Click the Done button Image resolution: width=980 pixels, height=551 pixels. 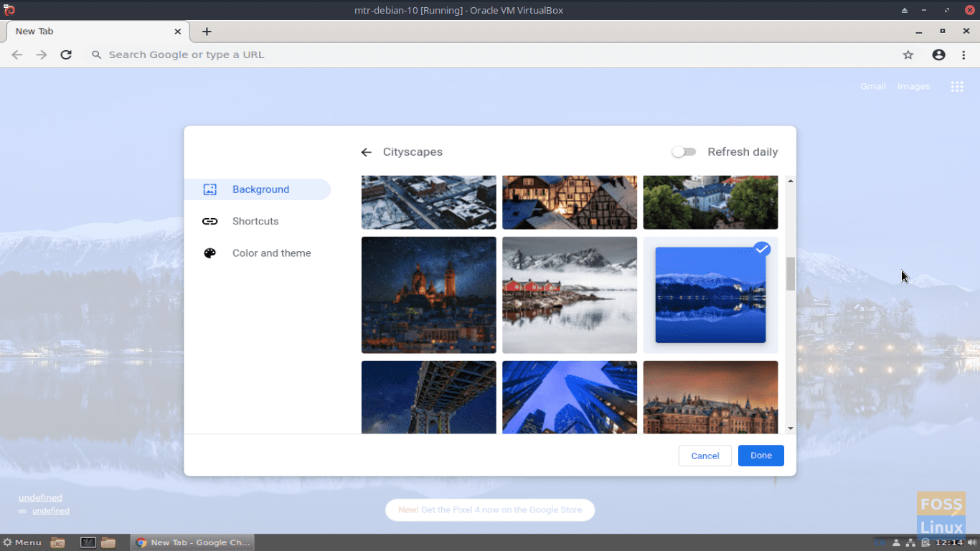pos(761,456)
